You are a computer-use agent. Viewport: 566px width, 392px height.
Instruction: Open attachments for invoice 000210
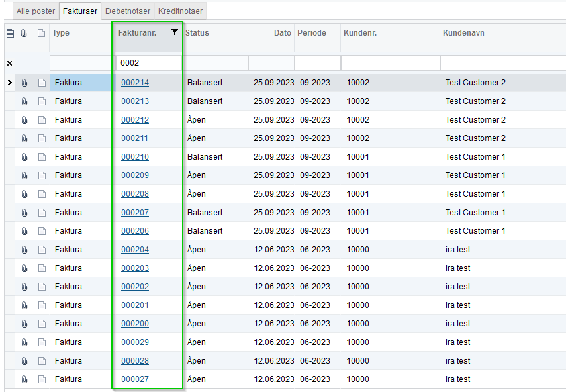[x=24, y=157]
